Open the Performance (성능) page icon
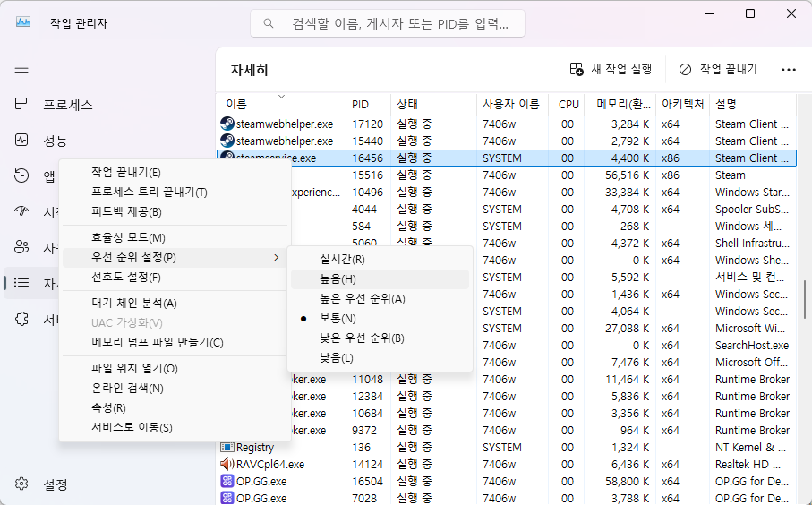Image resolution: width=812 pixels, height=505 pixels. [x=21, y=140]
